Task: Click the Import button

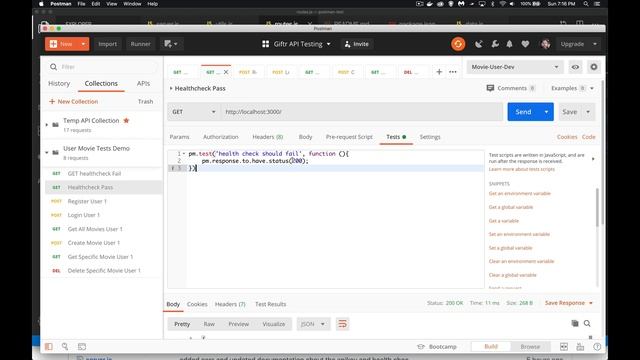Action: tap(107, 44)
